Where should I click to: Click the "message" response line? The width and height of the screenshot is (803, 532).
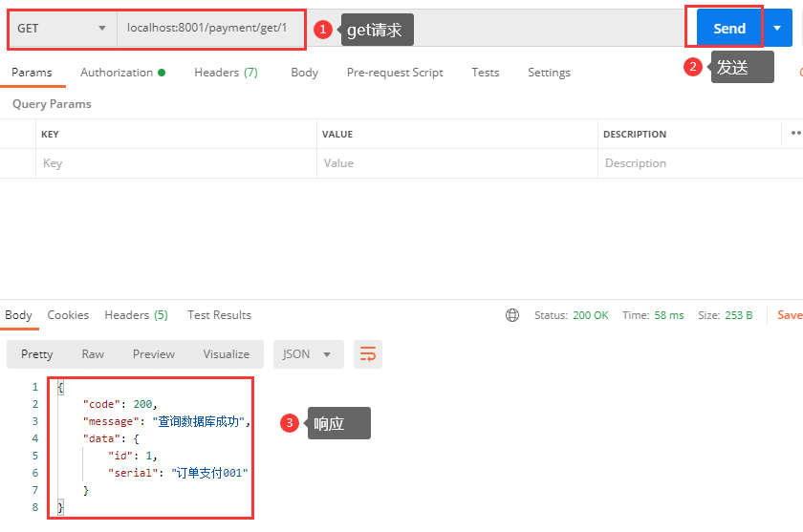point(166,421)
